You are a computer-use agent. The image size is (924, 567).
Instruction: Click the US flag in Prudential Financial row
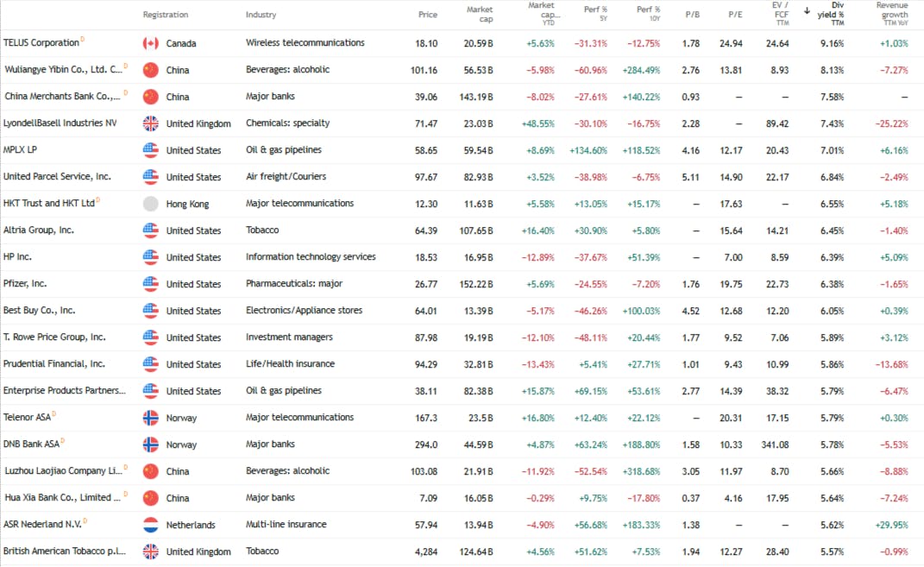(151, 364)
